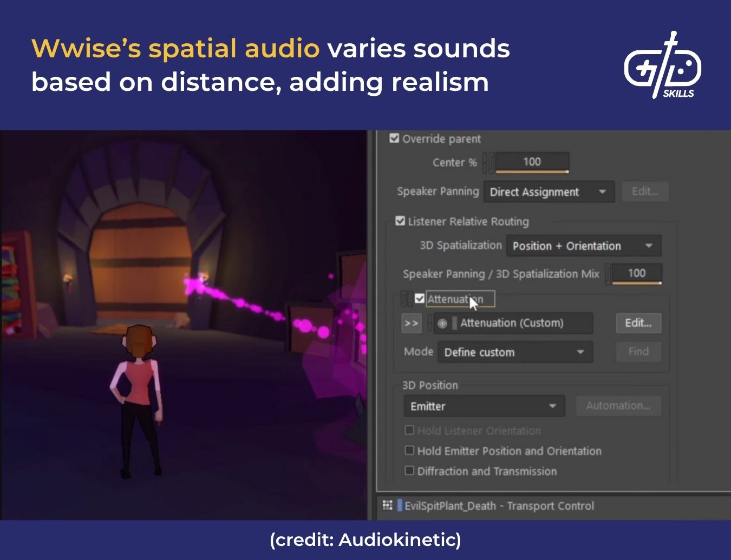The height and width of the screenshot is (560, 731).
Task: Click the target icon beside Attenuation (Custom)
Action: pyautogui.click(x=442, y=323)
